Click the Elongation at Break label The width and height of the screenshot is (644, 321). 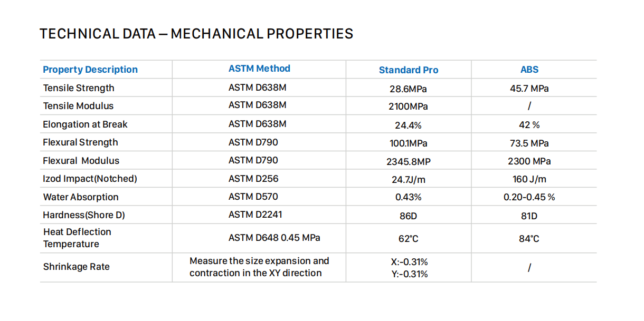coord(85,124)
